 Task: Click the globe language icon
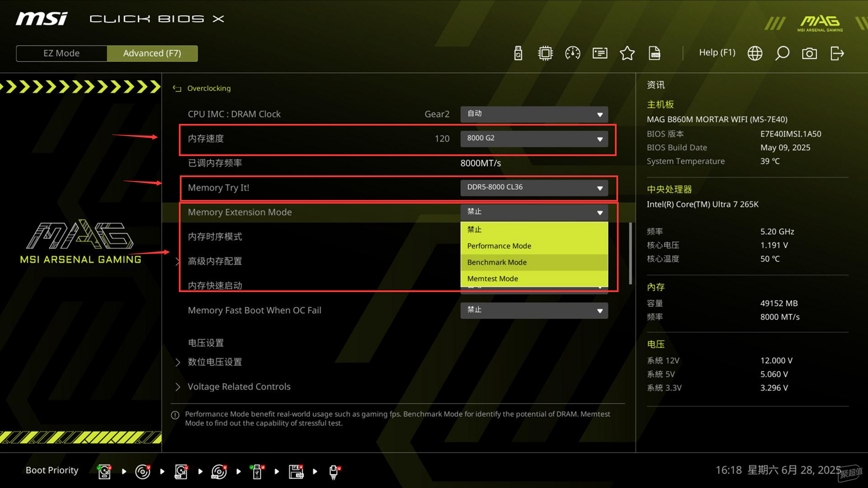coord(755,53)
